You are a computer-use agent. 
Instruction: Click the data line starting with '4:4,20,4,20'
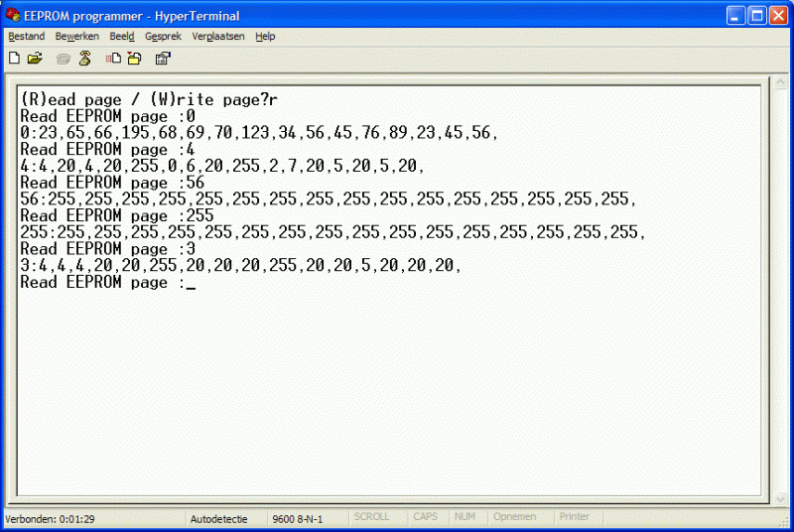[x=222, y=166]
